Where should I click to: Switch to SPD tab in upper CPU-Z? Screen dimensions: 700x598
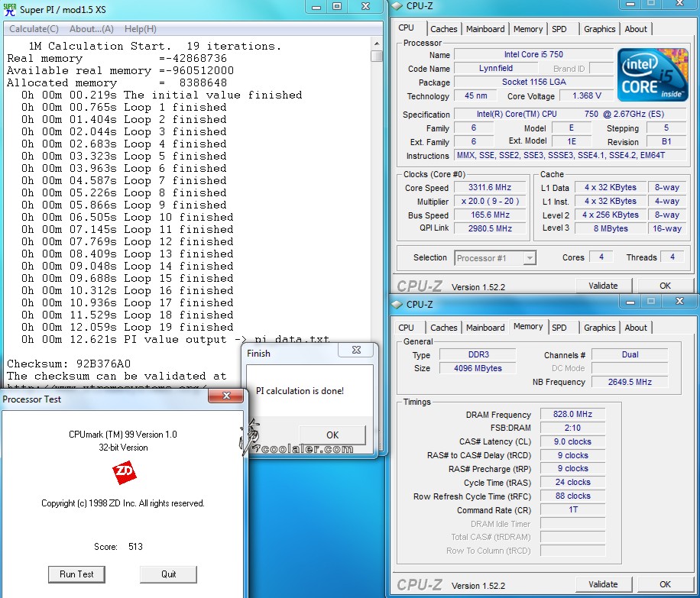559,29
